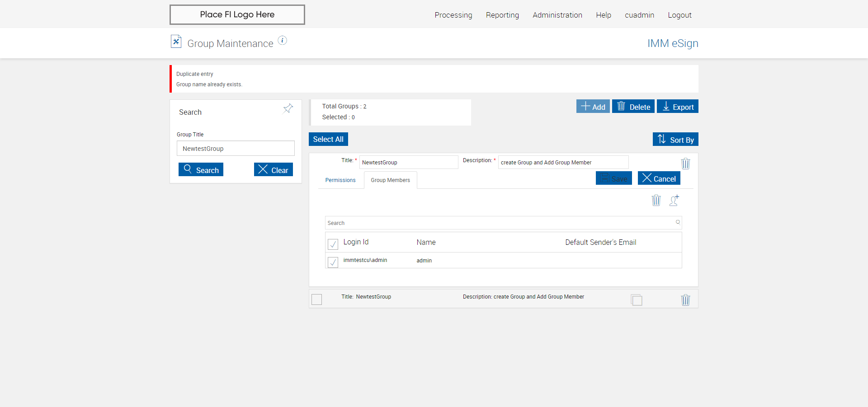Click the copy icon on collapsed NewtestGroup row
The image size is (868, 407).
click(637, 300)
